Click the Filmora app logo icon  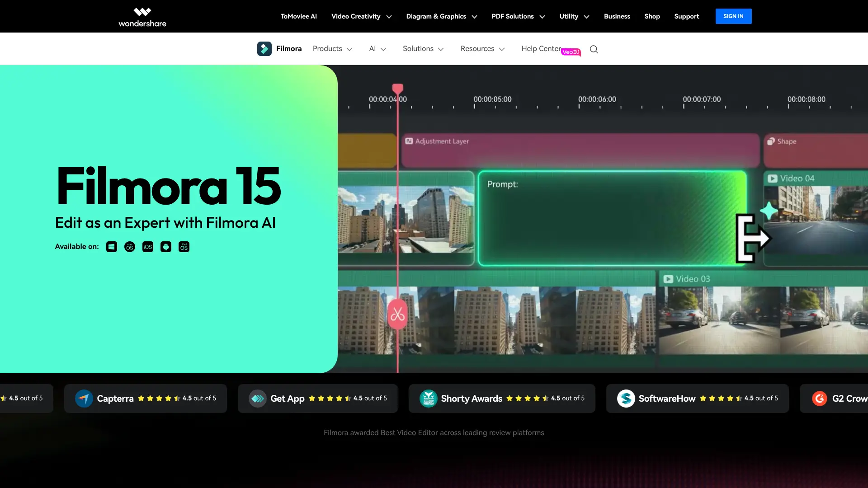pos(264,49)
